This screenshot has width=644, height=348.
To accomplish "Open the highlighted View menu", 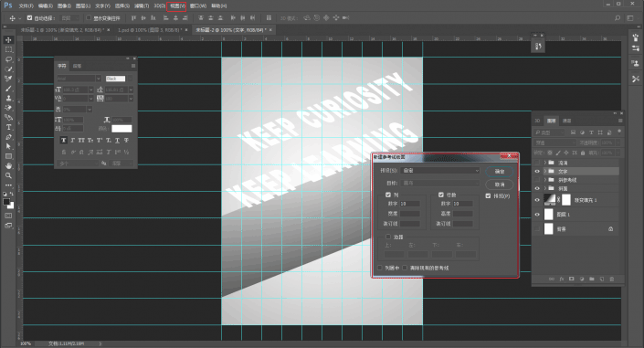I will point(177,6).
